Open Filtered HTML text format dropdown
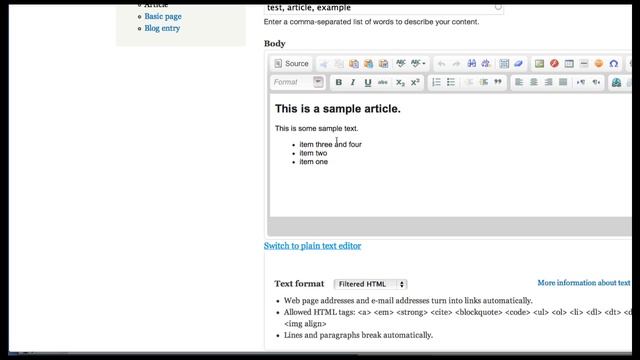The width and height of the screenshot is (640, 360). click(371, 284)
